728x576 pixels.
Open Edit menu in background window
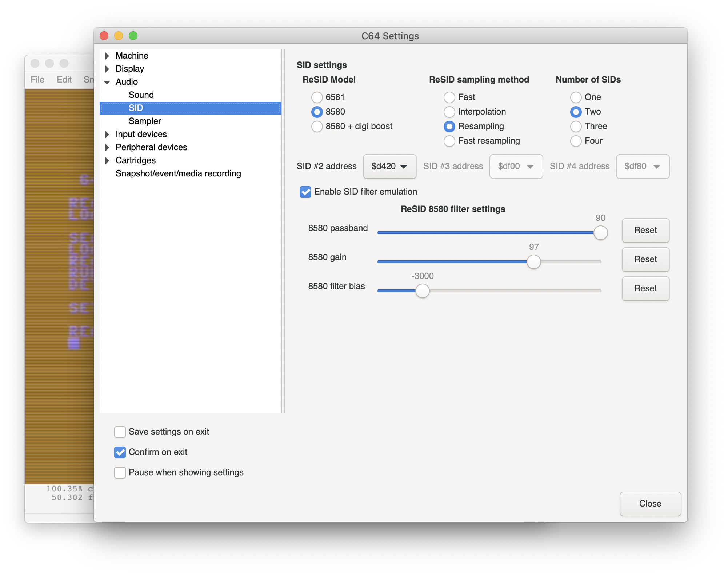(x=64, y=80)
